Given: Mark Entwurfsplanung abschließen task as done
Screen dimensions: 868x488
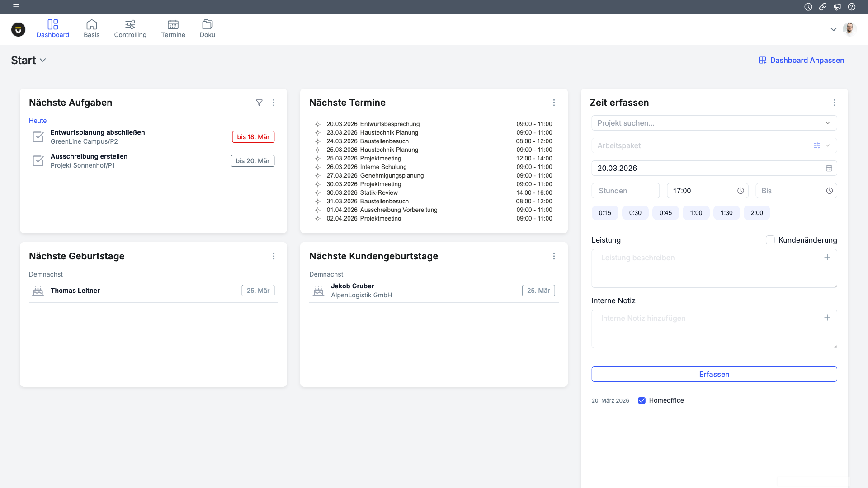Looking at the screenshot, I should [38, 137].
